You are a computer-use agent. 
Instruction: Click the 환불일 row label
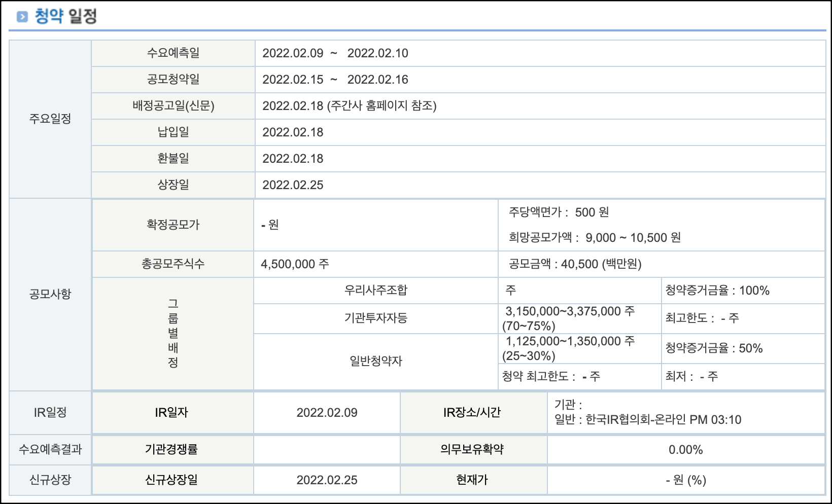tap(173, 158)
